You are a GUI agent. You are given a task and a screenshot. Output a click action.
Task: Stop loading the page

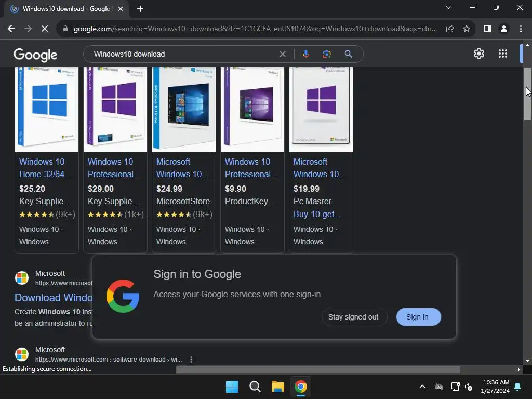pyautogui.click(x=45, y=29)
